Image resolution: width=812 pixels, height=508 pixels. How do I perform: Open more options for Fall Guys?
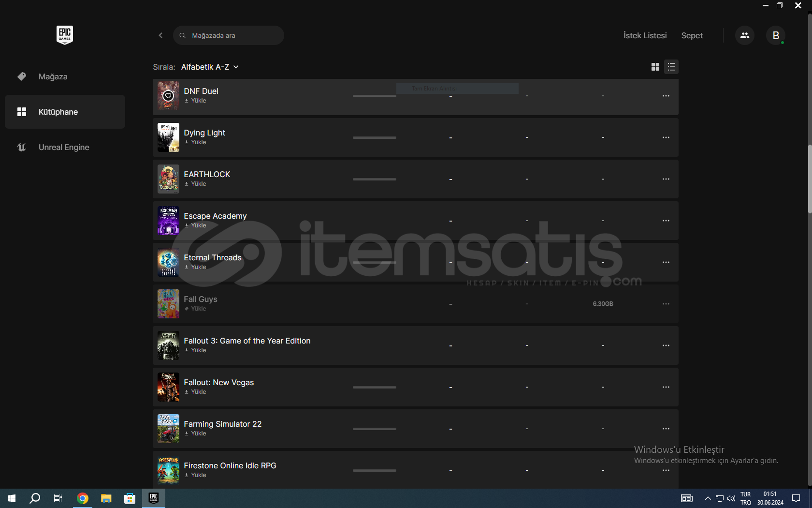(x=666, y=304)
